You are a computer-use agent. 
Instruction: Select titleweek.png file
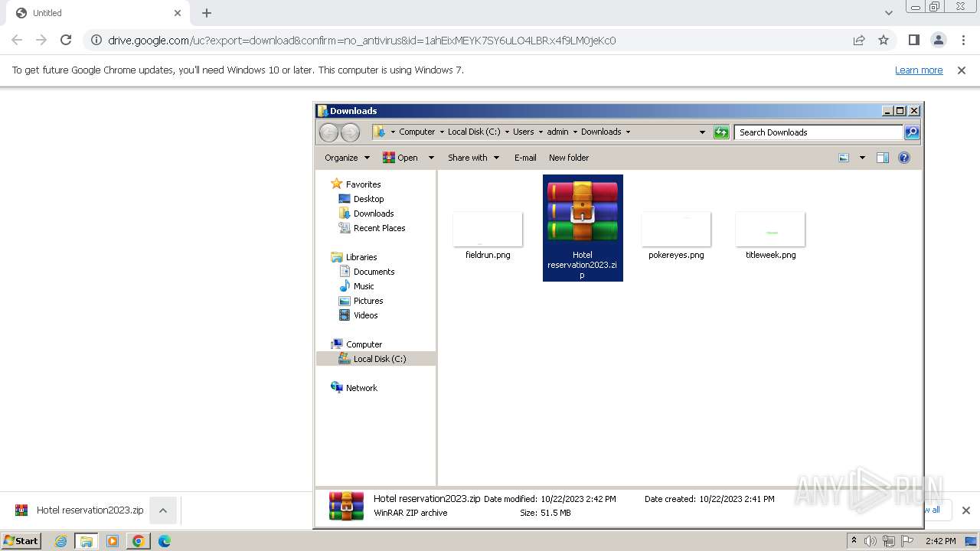[x=770, y=236]
